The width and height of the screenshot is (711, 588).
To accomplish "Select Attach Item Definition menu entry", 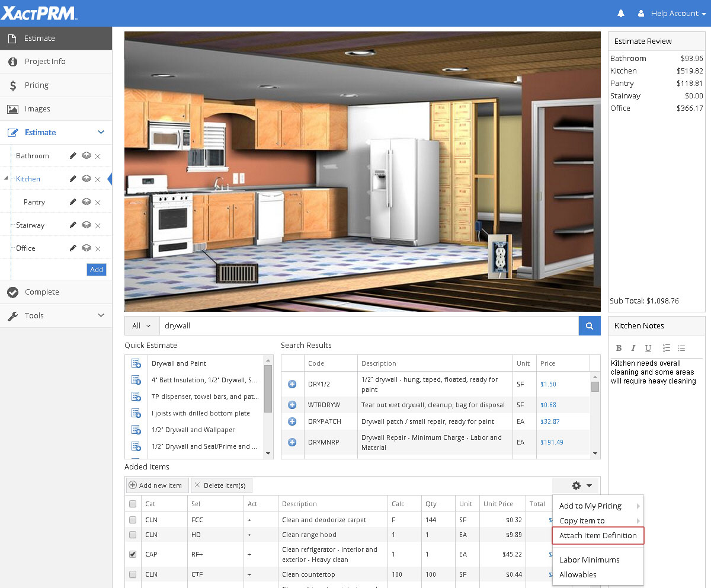I will (x=597, y=535).
